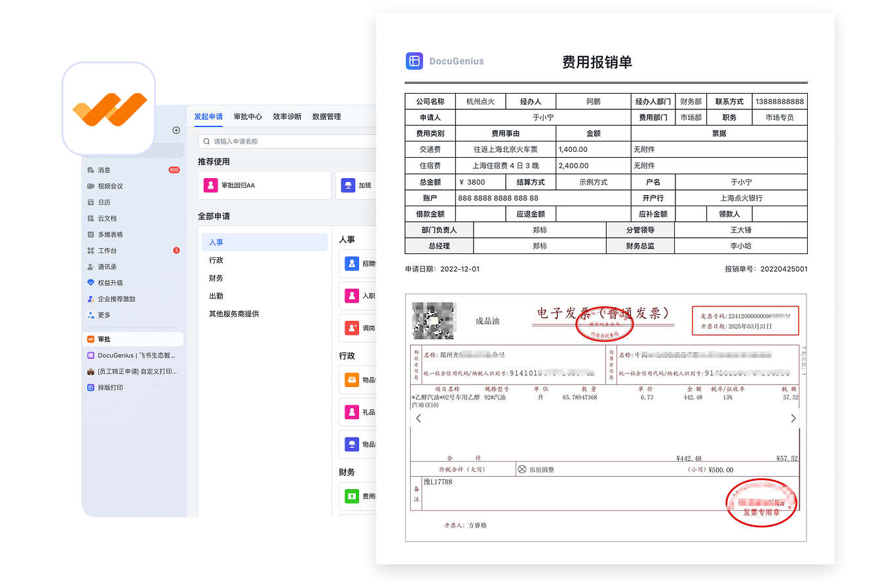Viewport: 891px width, 588px height.
Task: Switch to the 发起申请 tab
Action: (x=208, y=117)
